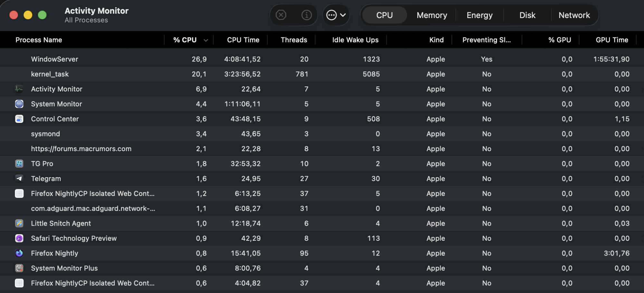Click Firefox Nightly GPU Time 3:01,76
This screenshot has width=644, height=293.
(x=616, y=253)
